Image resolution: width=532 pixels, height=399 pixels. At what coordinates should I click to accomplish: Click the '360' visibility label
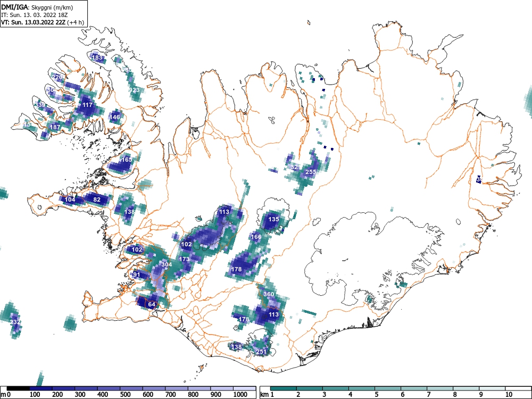pyautogui.click(x=268, y=294)
